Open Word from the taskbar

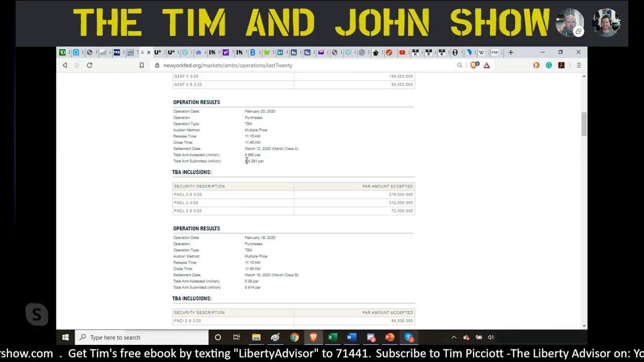[352, 337]
